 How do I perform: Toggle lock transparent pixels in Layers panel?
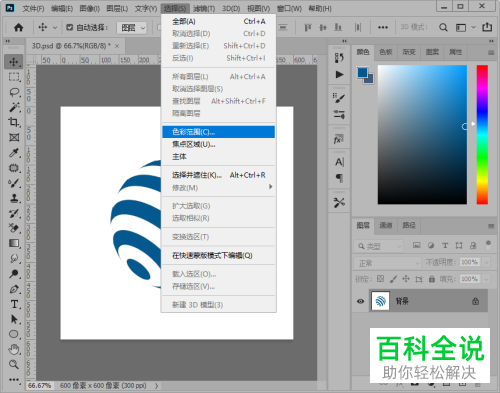click(x=380, y=279)
